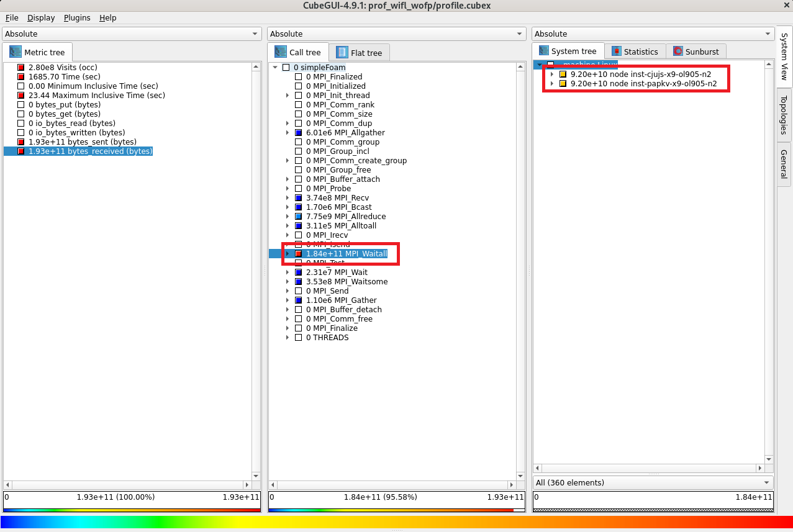793x532 pixels.
Task: Click the red box beside Time (sec)
Action: click(20, 77)
